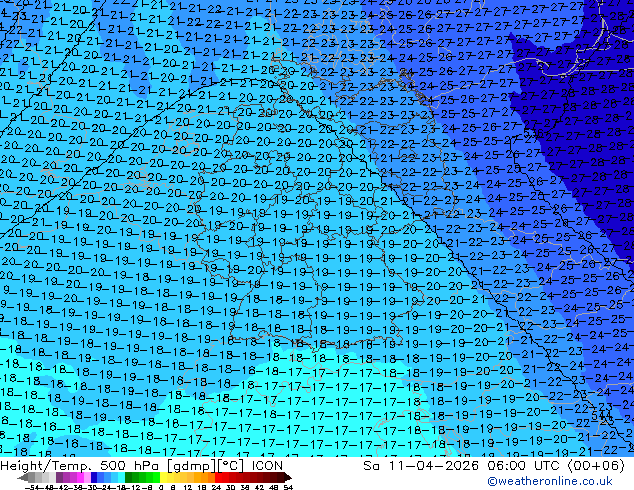Click the '536' height contour label
The width and height of the screenshot is (634, 490).
[x=533, y=133]
